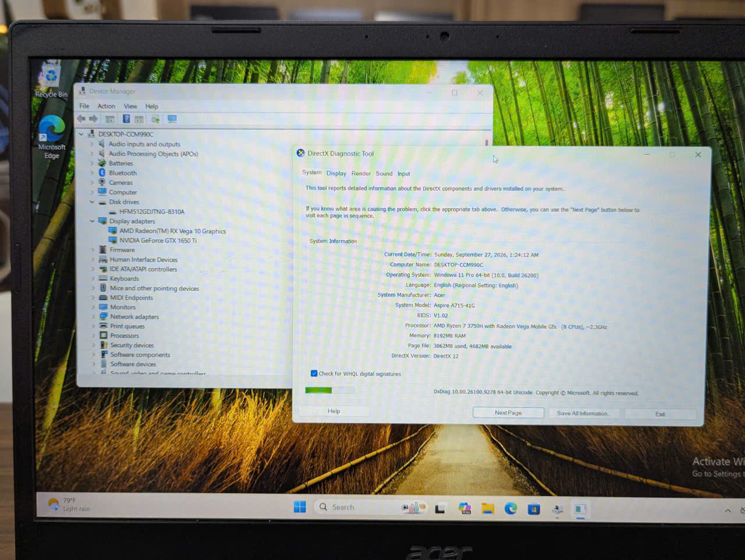
Task: Click the Back arrow in Device Manager toolbar
Action: 81,119
